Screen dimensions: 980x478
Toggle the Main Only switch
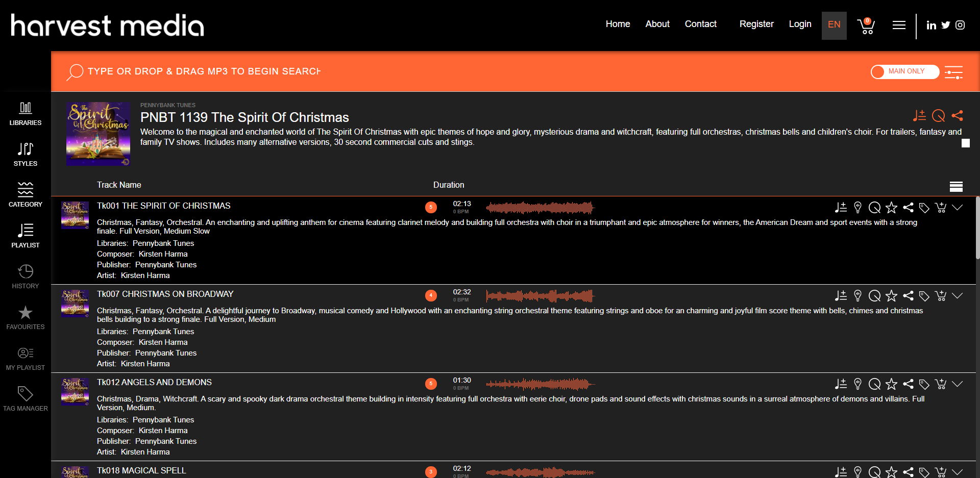tap(905, 72)
